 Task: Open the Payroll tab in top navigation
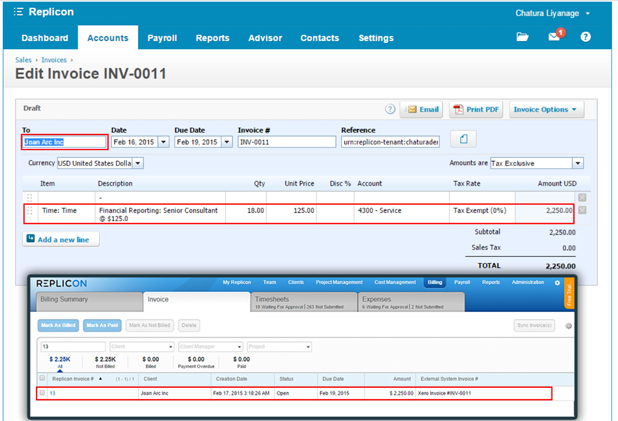pyautogui.click(x=162, y=38)
